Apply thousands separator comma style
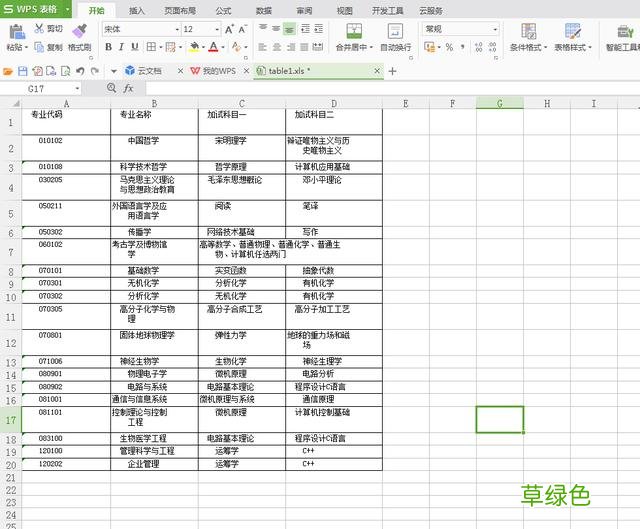The width and height of the screenshot is (640, 529). (x=462, y=47)
